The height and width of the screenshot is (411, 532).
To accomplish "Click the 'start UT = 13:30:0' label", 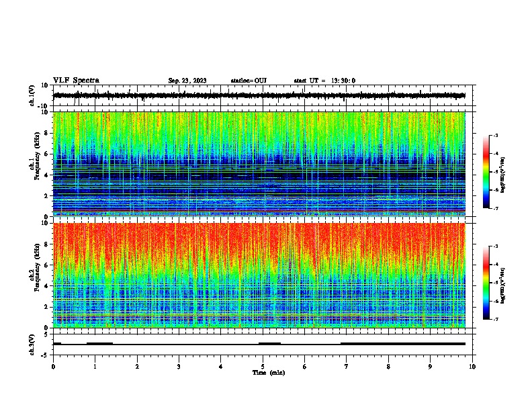I will [324, 81].
